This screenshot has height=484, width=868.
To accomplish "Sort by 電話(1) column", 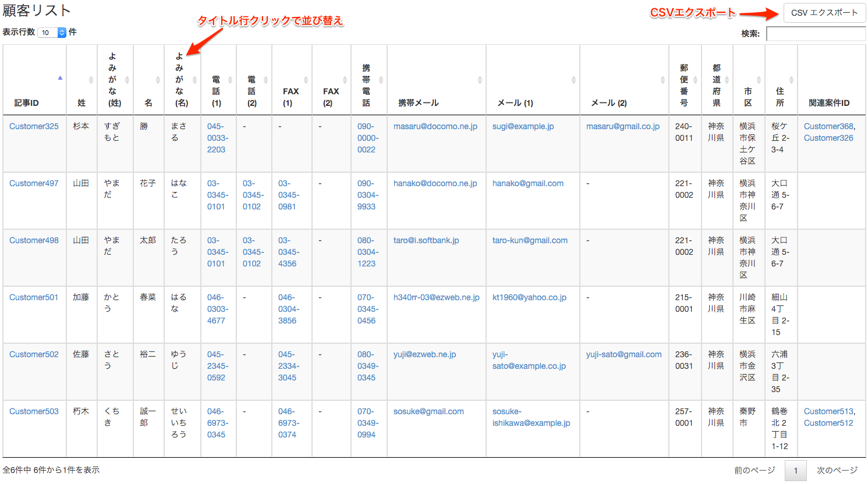I will tap(230, 80).
